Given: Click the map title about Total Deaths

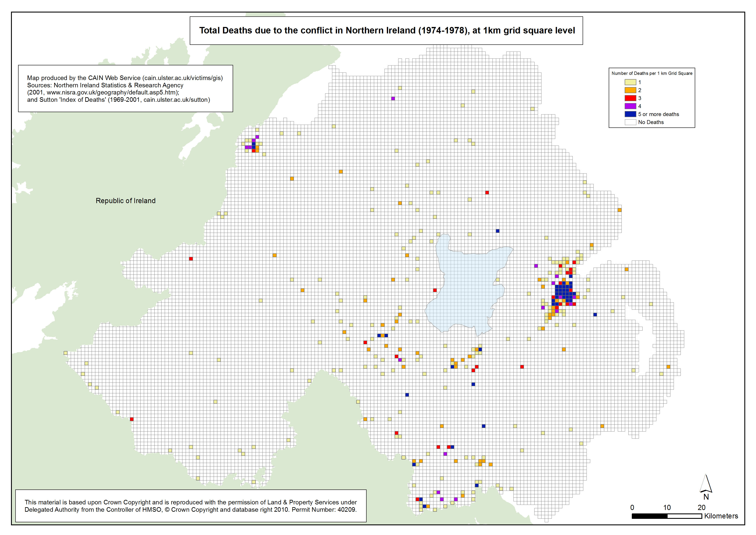Looking at the screenshot, I should (x=387, y=30).
